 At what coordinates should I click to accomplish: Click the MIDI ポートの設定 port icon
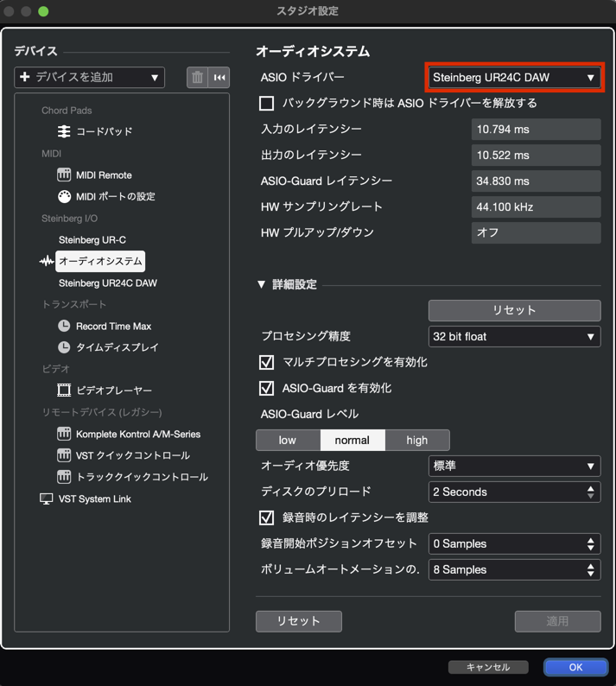click(64, 196)
